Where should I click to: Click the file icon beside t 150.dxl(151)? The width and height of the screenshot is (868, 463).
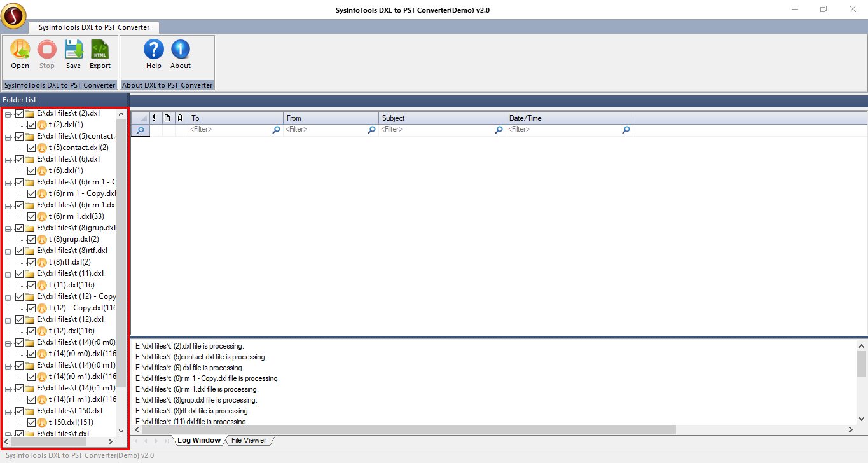tap(43, 422)
